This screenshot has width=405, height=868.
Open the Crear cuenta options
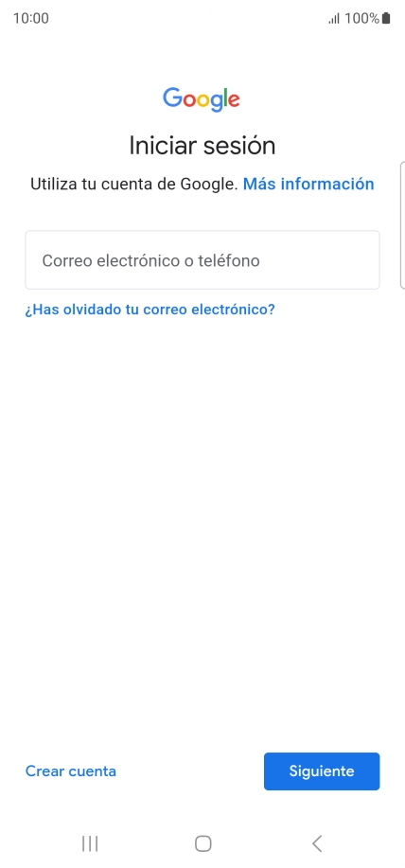click(71, 771)
